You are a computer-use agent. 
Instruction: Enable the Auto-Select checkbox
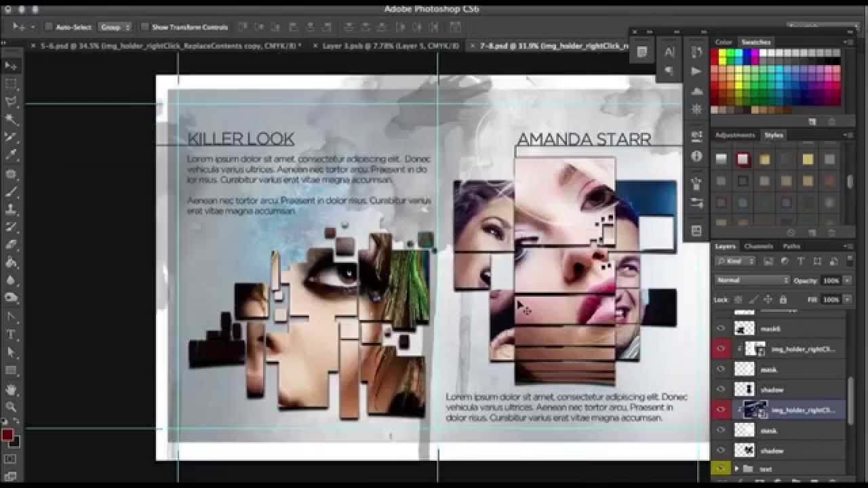tap(49, 27)
